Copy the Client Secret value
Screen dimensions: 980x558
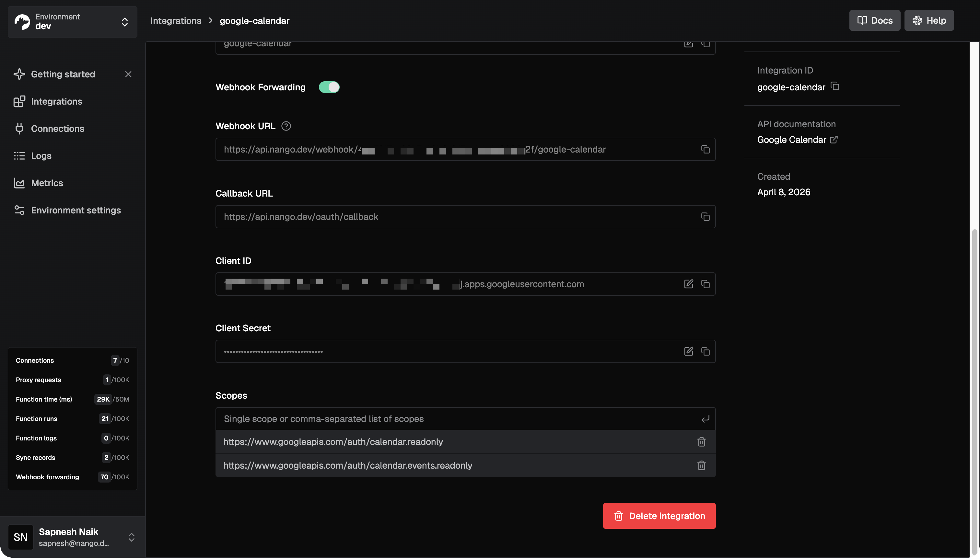[x=705, y=351]
